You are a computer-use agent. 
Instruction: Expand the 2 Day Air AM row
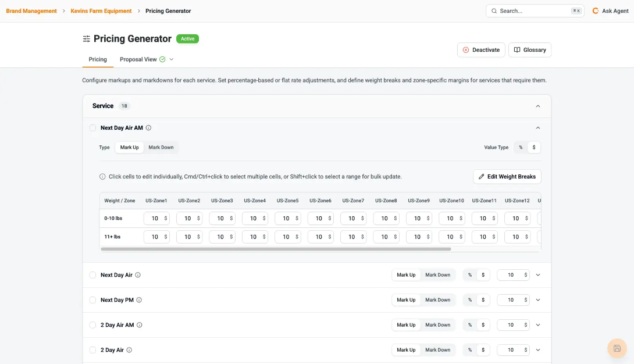point(538,325)
